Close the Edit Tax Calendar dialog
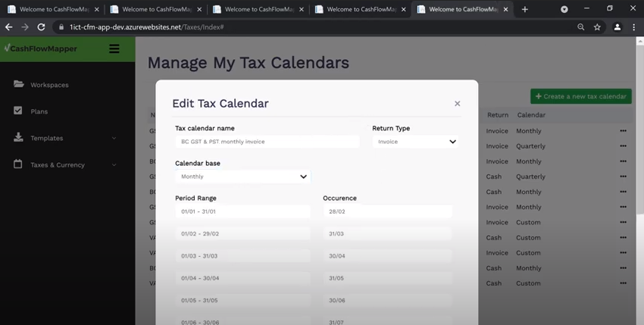The height and width of the screenshot is (325, 644). [457, 104]
